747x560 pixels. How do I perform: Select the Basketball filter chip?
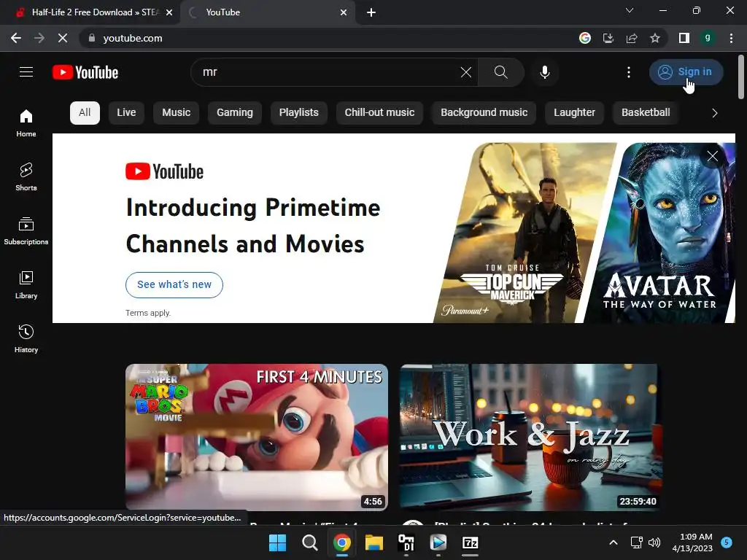point(646,113)
